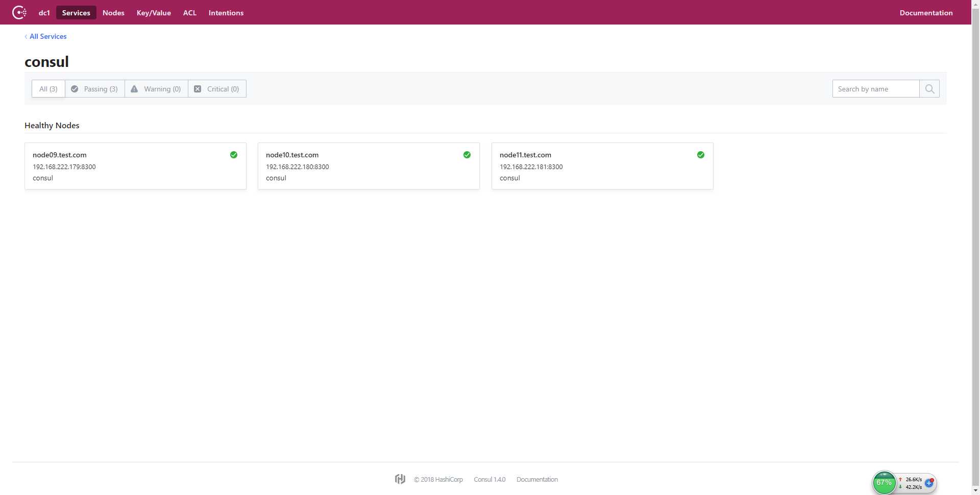Click the page scrollbar up arrow
980x495 pixels.
click(975, 4)
